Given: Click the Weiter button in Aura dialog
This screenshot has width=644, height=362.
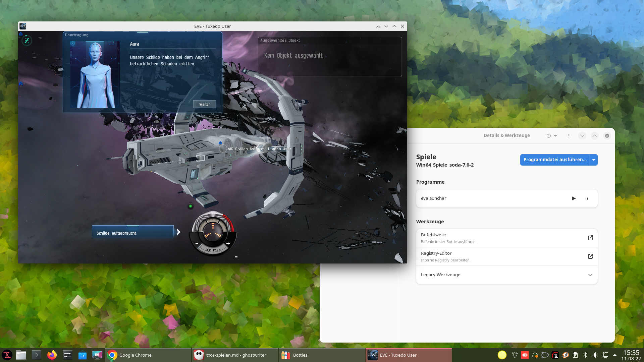Looking at the screenshot, I should (205, 104).
